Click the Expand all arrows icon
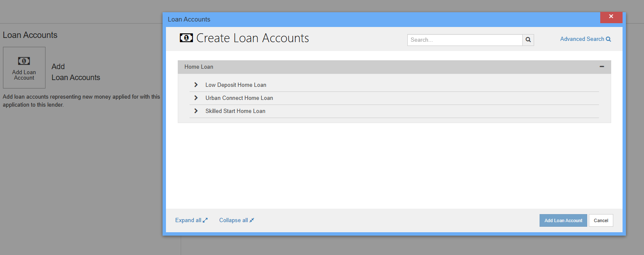This screenshot has height=255, width=644. [205, 220]
